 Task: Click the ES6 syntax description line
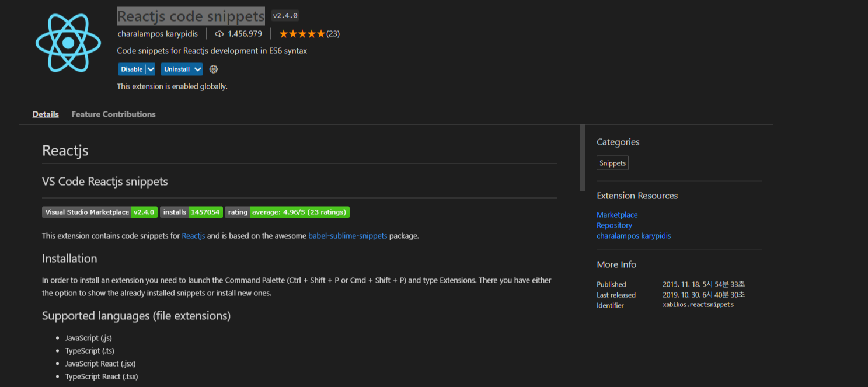(x=212, y=51)
